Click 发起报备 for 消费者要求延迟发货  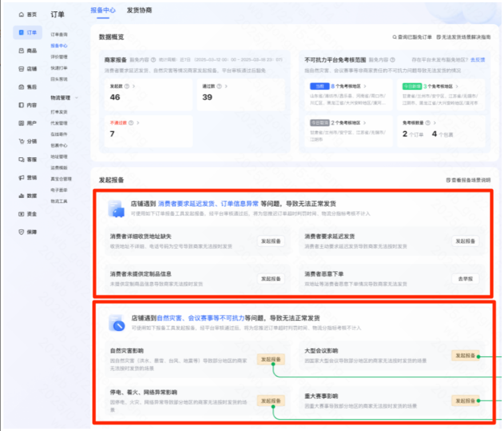click(466, 241)
